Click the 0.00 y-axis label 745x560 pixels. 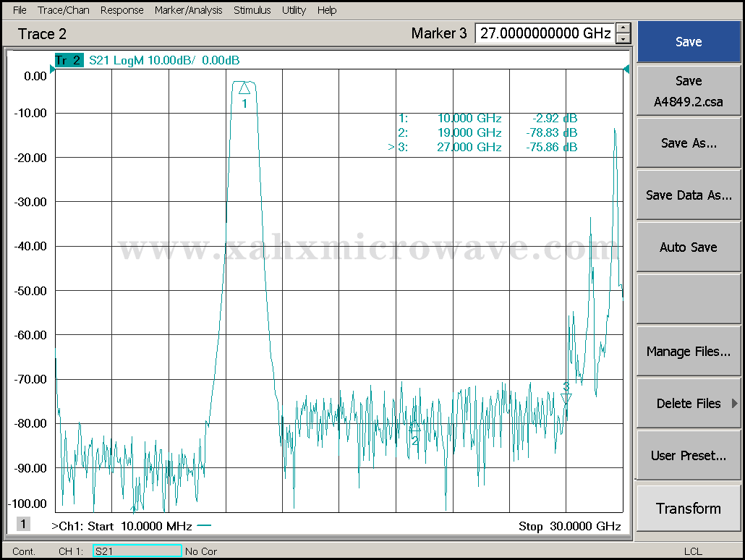[35, 76]
